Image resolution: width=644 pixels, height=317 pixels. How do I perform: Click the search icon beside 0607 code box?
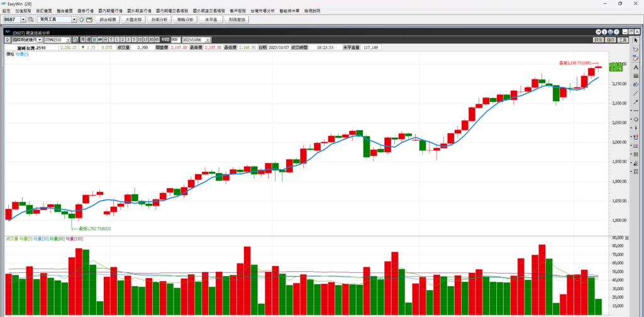pos(30,19)
